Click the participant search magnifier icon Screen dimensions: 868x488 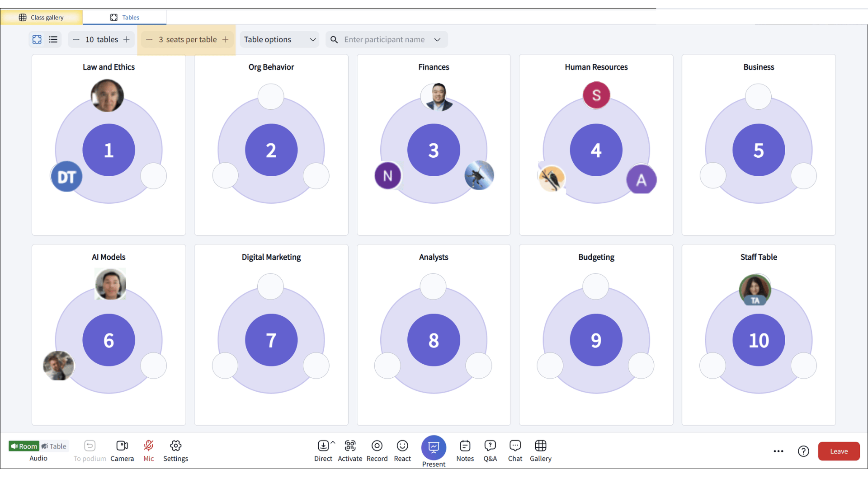coord(334,39)
